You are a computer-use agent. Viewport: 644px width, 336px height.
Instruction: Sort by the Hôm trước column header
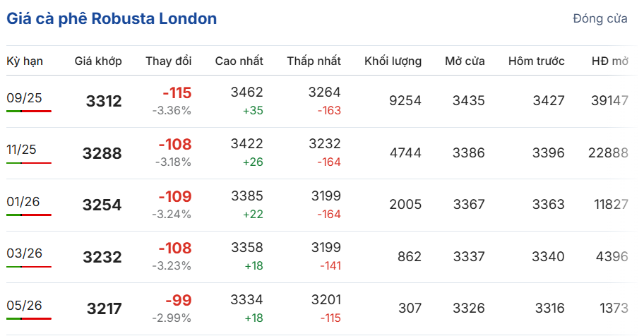(536, 61)
